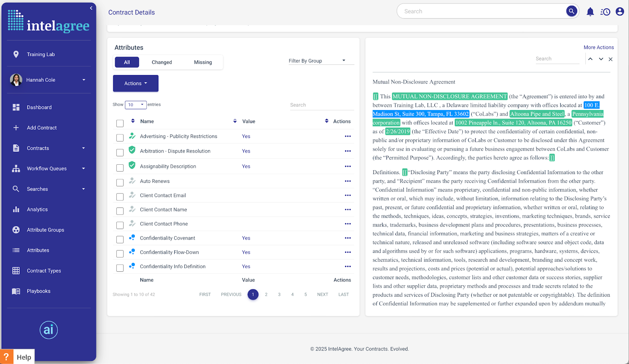
Task: Click PREVIOUS in the table pagination
Action: pos(231,294)
